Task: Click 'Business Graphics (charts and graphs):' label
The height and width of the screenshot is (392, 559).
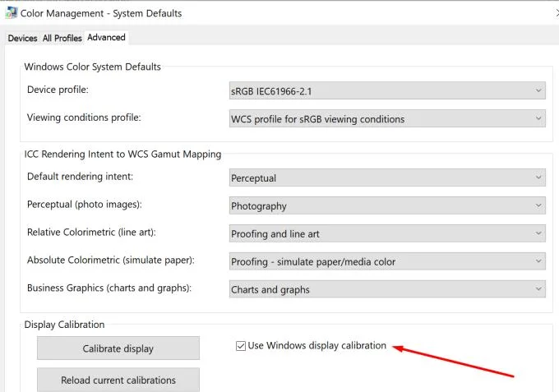Action: [x=109, y=288]
